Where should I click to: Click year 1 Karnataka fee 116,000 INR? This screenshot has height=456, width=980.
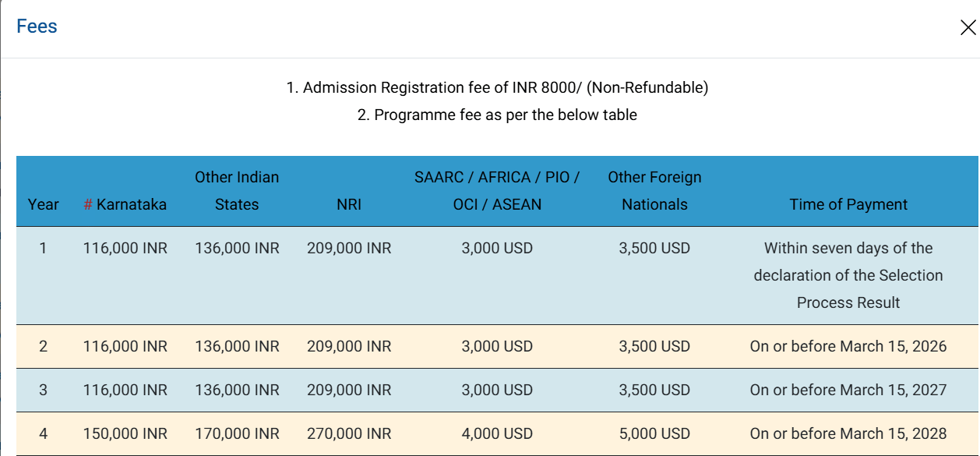pos(125,249)
